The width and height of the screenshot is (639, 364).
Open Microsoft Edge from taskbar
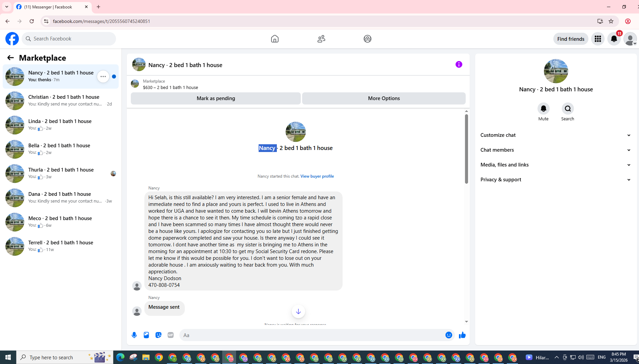(120, 357)
